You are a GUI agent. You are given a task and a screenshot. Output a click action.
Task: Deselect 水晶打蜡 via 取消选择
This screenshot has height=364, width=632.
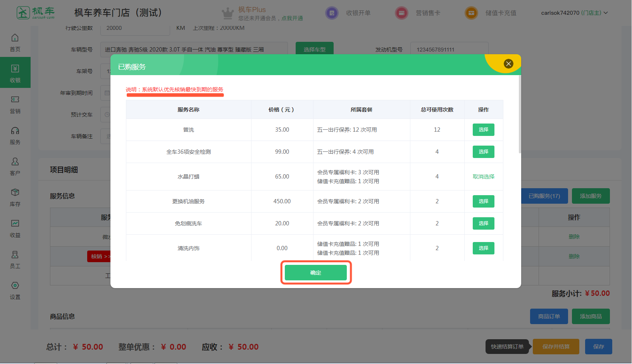click(483, 177)
